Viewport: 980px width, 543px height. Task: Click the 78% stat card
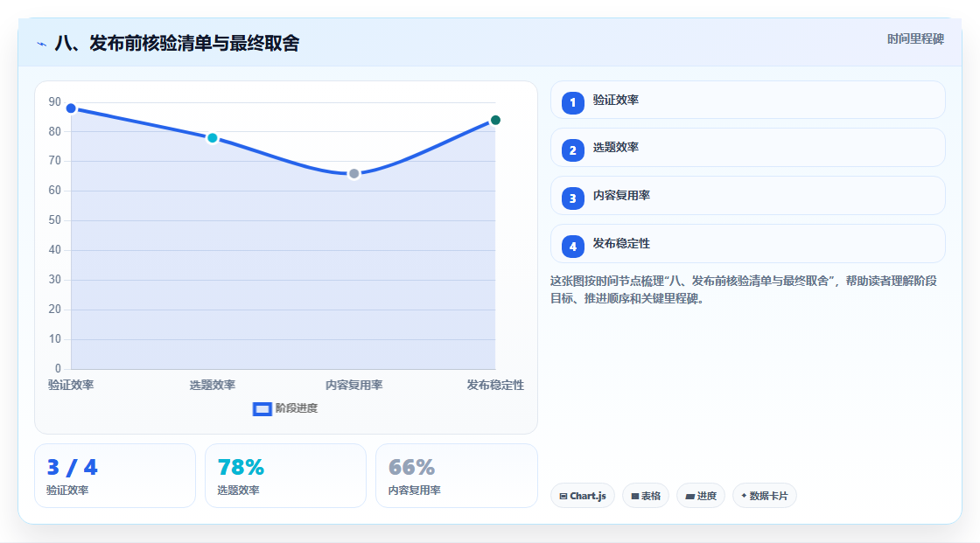point(285,476)
